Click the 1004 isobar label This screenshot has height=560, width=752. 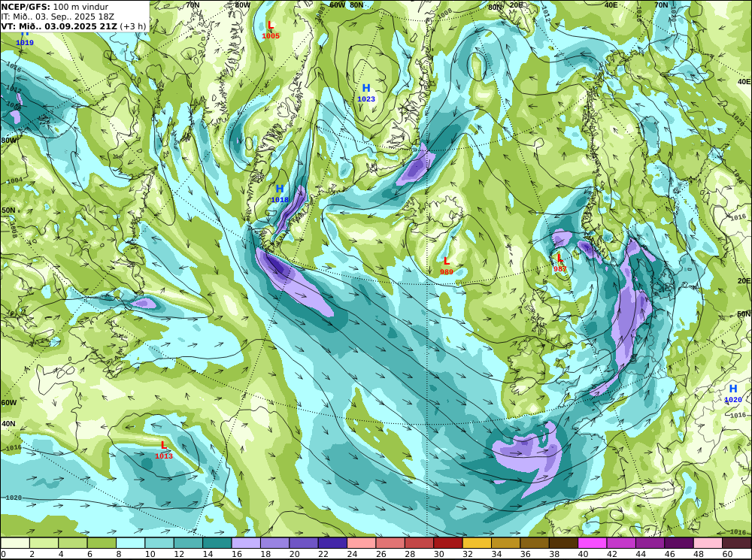coord(14,180)
